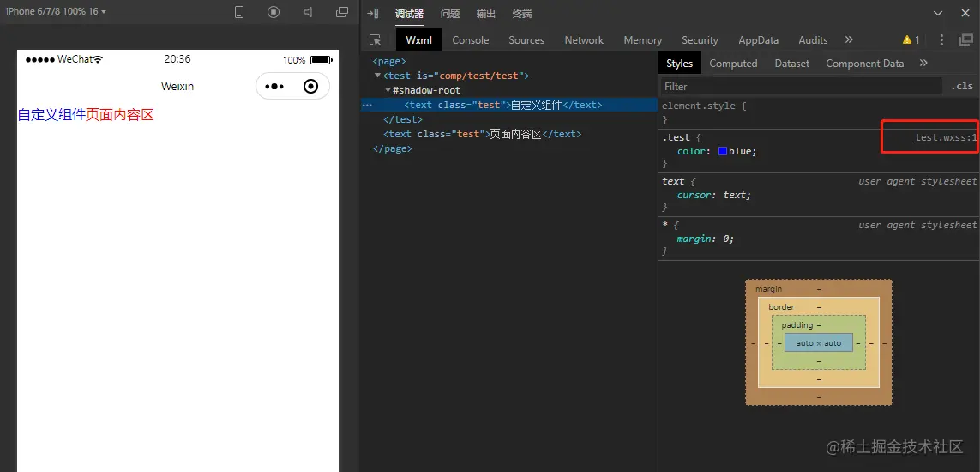Click the element inspector picker icon
980x472 pixels.
(x=375, y=40)
